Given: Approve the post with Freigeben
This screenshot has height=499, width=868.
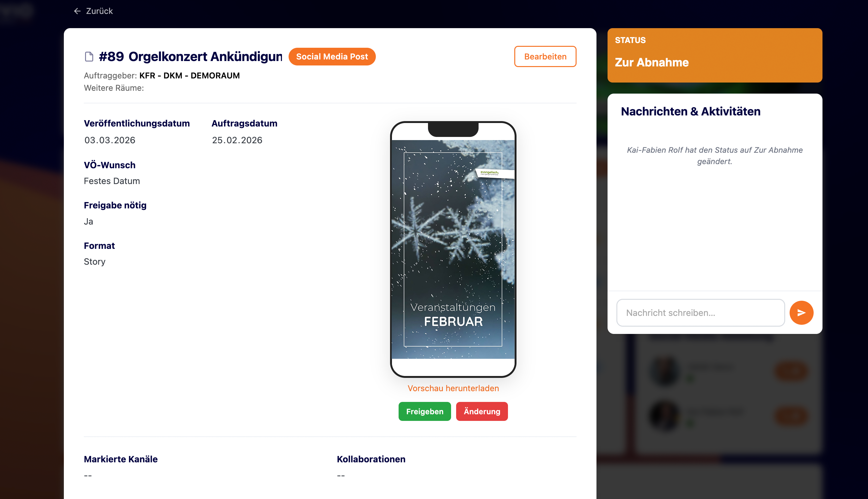Looking at the screenshot, I should coord(425,411).
